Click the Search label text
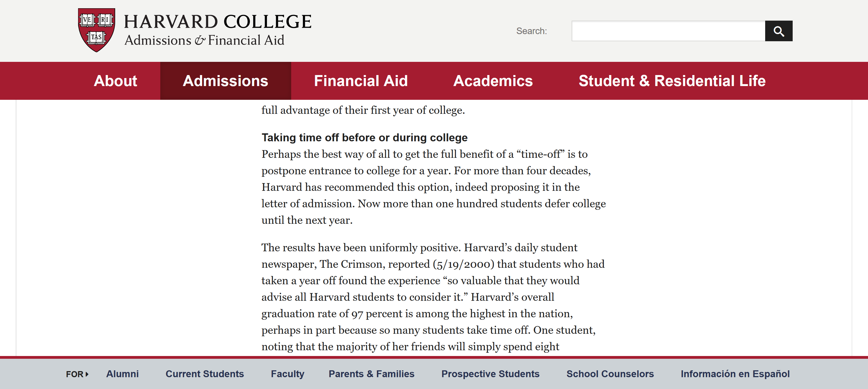This screenshot has width=868, height=389. click(x=531, y=31)
